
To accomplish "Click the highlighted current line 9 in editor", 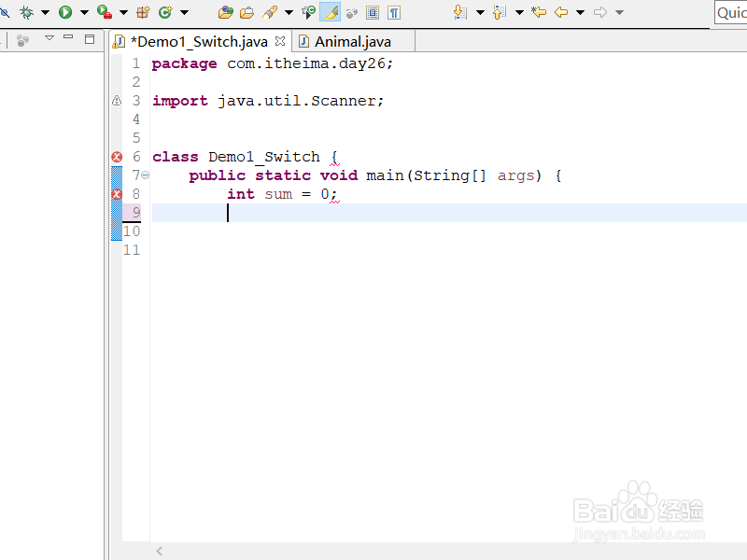I will tap(449, 213).
